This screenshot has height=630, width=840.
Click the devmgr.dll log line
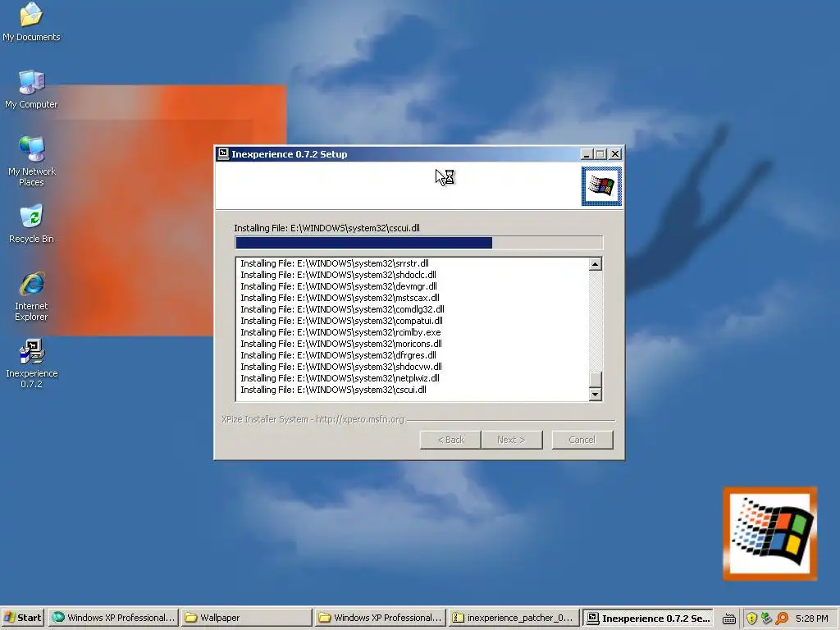[x=339, y=286]
